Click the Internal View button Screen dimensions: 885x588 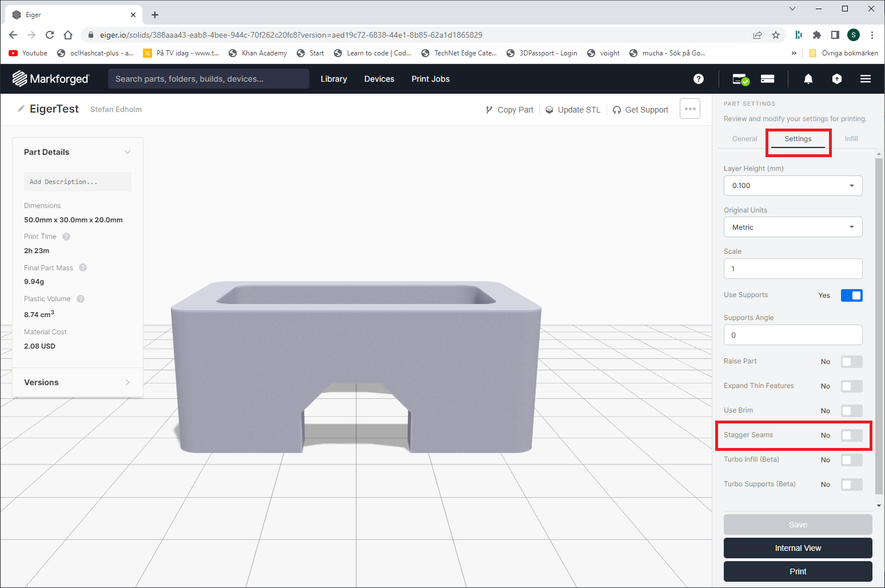point(798,548)
